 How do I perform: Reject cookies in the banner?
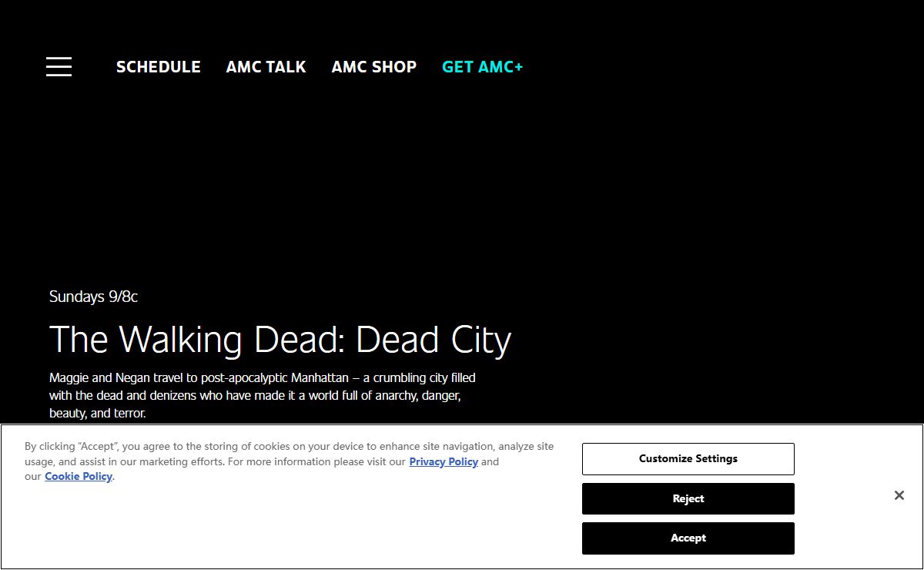688,498
